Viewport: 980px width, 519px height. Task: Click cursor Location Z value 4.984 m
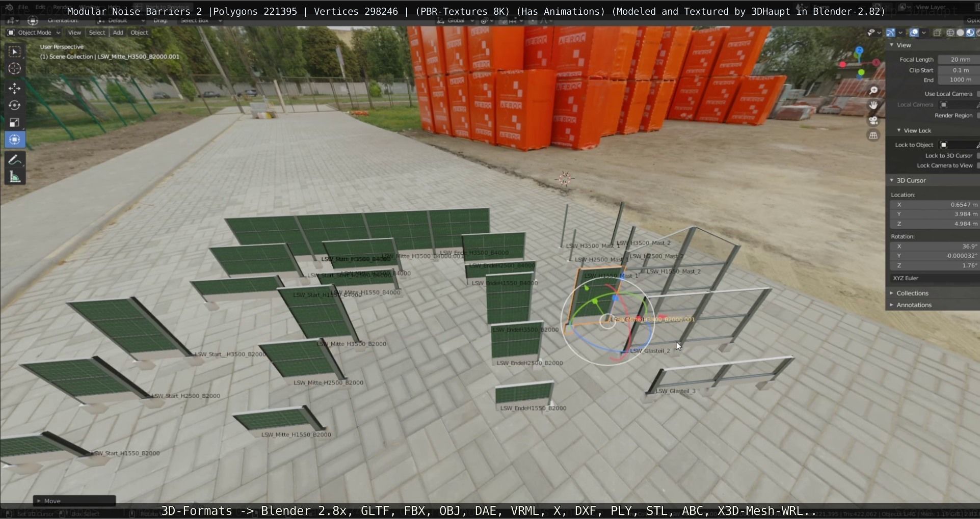935,224
